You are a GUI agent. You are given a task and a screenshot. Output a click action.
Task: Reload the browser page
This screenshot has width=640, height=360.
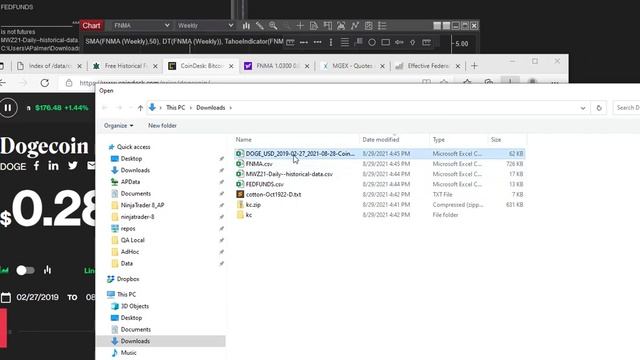click(45, 83)
